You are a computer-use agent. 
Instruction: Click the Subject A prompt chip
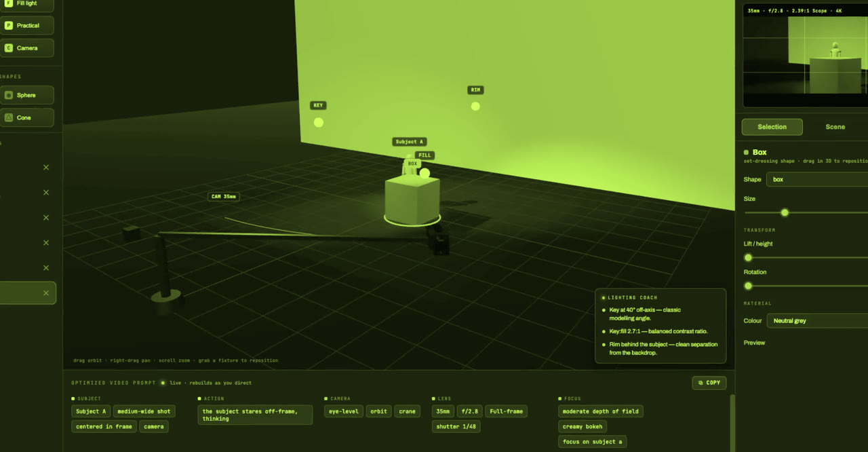(91, 411)
